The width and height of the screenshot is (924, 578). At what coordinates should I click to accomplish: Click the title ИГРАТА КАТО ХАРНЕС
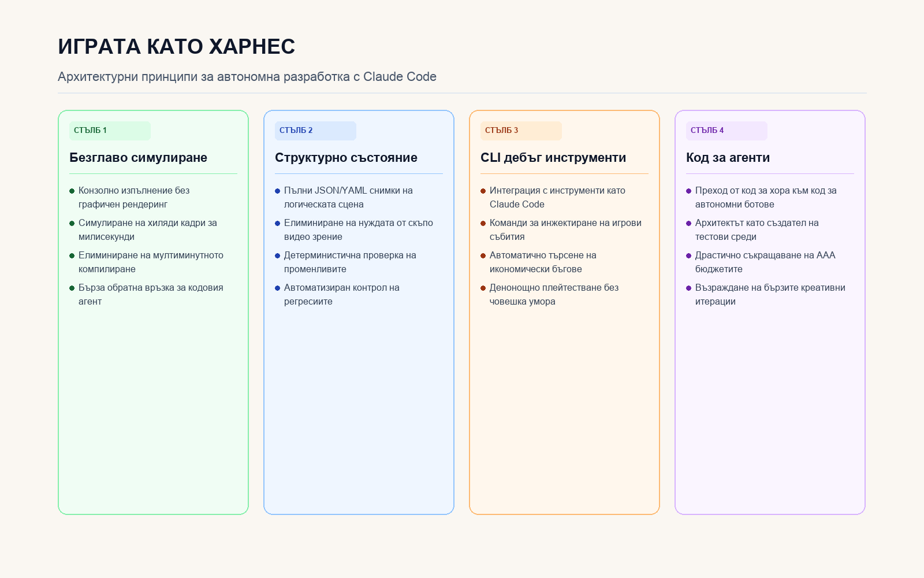pyautogui.click(x=176, y=47)
